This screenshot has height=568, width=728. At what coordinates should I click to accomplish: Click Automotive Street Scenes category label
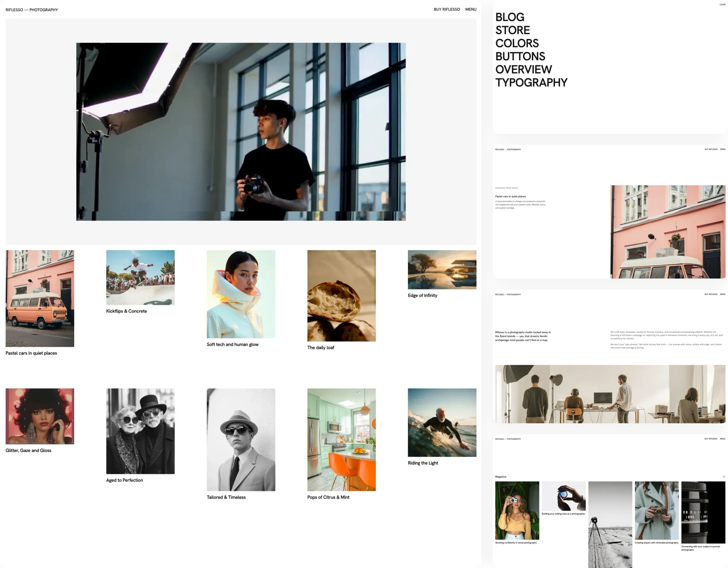click(506, 188)
